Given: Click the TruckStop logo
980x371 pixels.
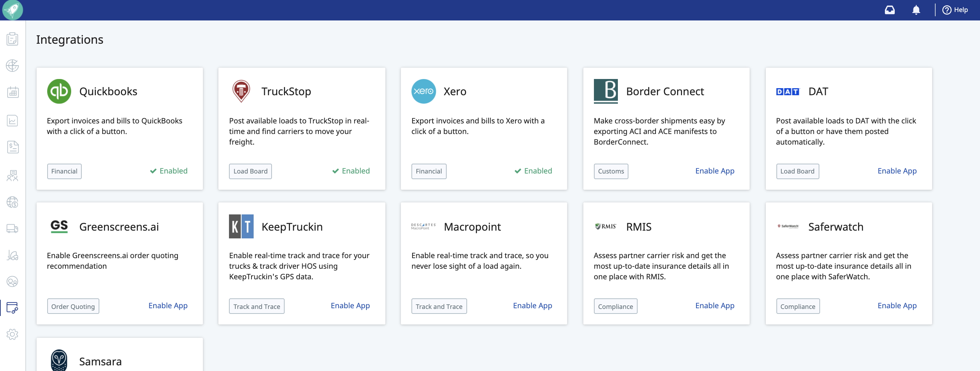Looking at the screenshot, I should [x=241, y=91].
